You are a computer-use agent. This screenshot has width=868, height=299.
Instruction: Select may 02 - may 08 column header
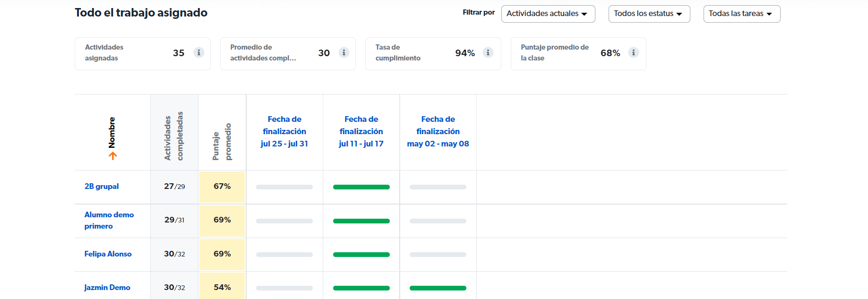438,132
